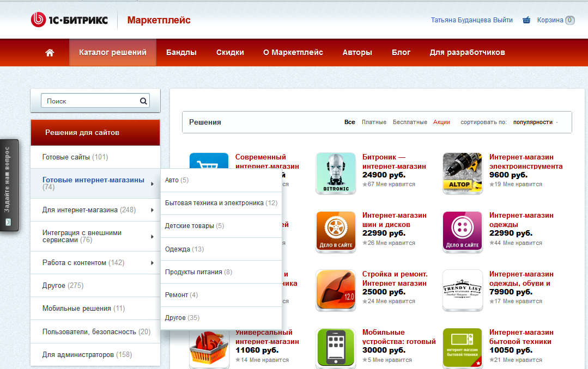Open the ALTOP power drill icon
Image resolution: width=588 pixels, height=369 pixels.
point(463,173)
